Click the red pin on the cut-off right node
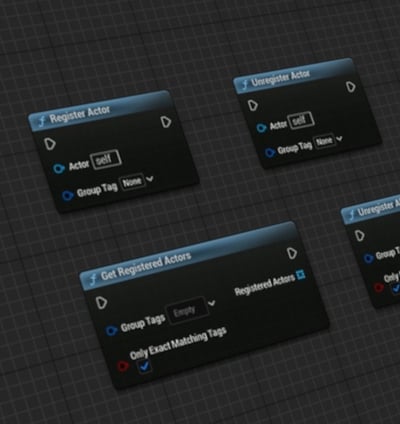Image resolution: width=400 pixels, height=424 pixels. coord(378,287)
